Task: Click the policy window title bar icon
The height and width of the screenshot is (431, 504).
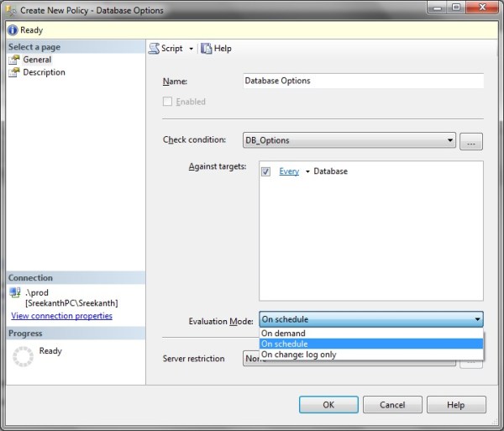Action: pyautogui.click(x=11, y=10)
